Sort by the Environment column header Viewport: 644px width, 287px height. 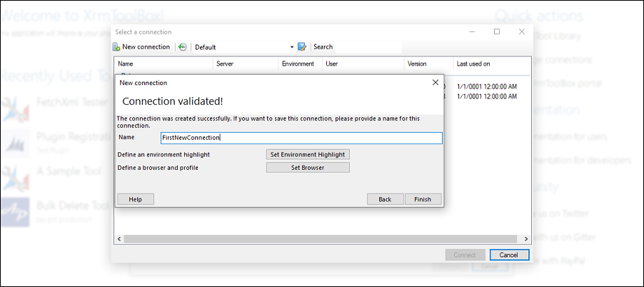tap(301, 64)
